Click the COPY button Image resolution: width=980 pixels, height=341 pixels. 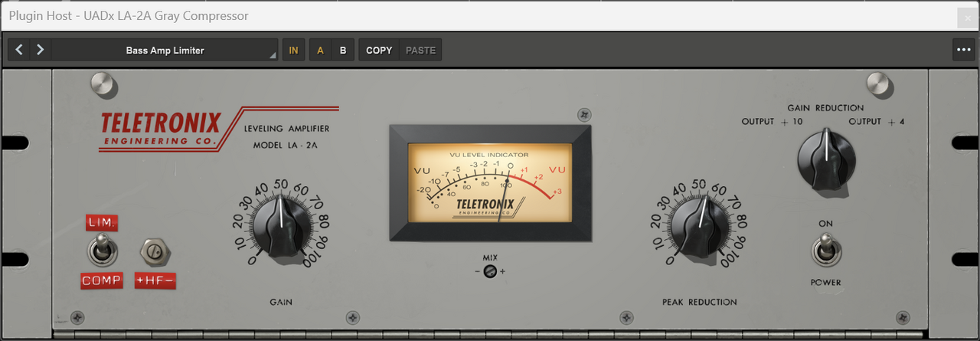[x=379, y=51]
